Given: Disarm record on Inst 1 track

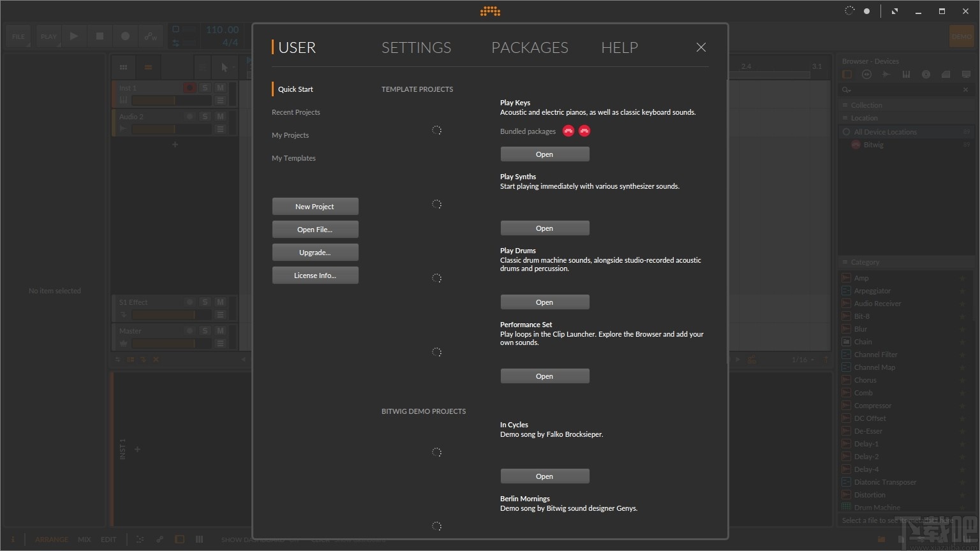Looking at the screenshot, I should [x=189, y=88].
